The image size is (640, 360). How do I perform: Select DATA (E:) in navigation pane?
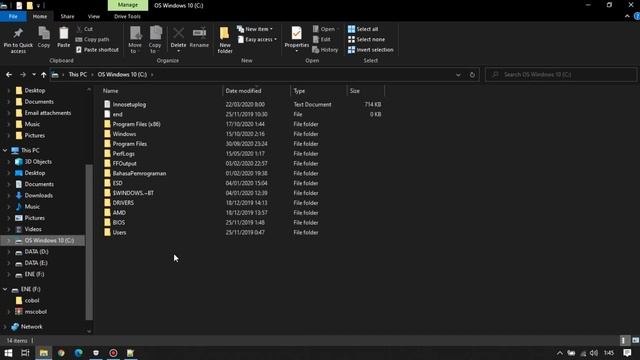click(x=36, y=263)
